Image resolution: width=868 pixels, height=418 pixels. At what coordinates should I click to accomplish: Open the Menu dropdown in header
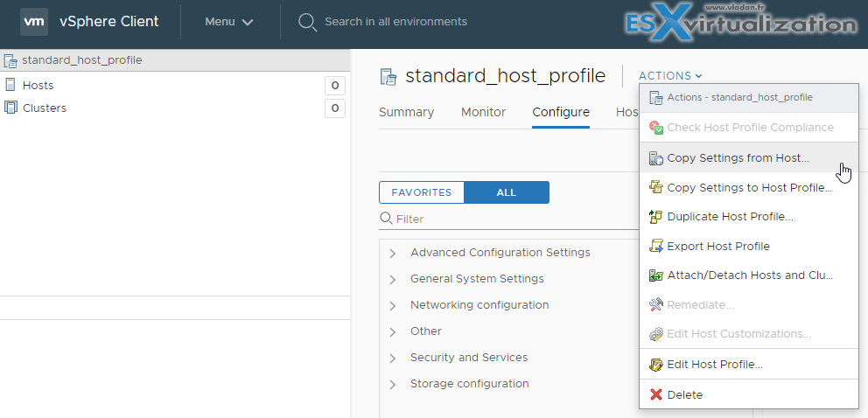click(x=229, y=22)
